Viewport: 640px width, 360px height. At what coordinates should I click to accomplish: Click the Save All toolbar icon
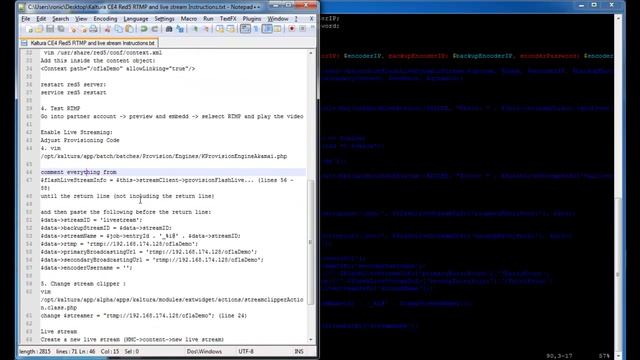(x=61, y=29)
